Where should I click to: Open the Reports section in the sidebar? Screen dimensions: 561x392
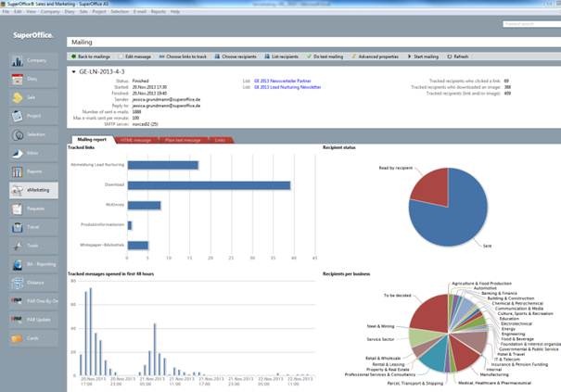tap(33, 172)
